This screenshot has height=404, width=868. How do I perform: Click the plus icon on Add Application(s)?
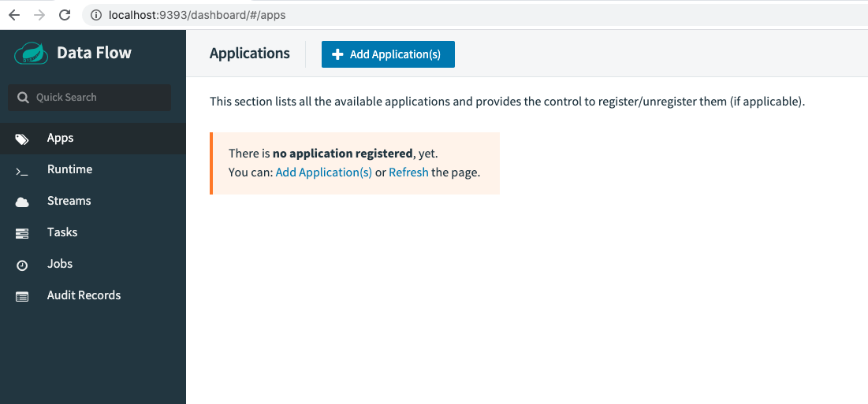[x=337, y=54]
